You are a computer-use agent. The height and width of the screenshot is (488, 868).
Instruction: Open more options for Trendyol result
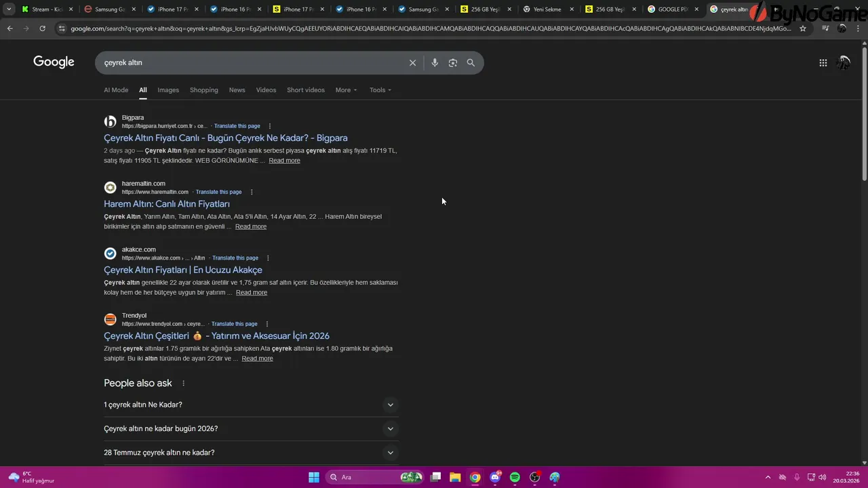point(267,324)
